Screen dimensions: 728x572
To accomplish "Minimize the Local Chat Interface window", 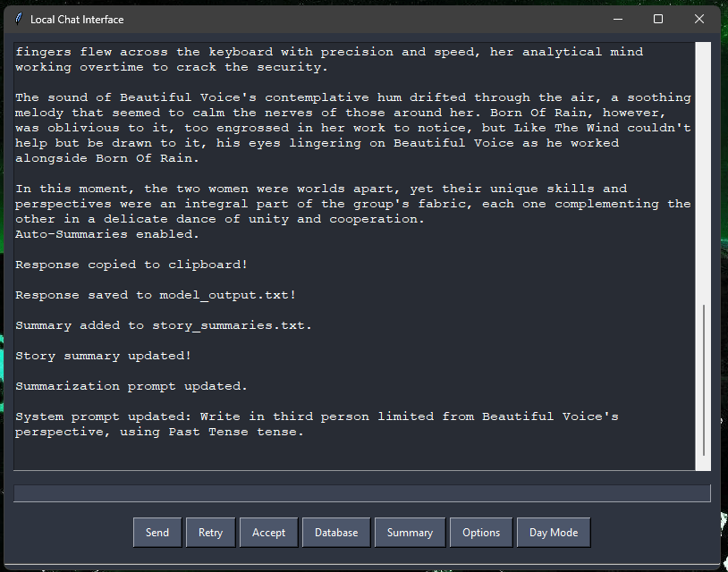I will point(617,19).
